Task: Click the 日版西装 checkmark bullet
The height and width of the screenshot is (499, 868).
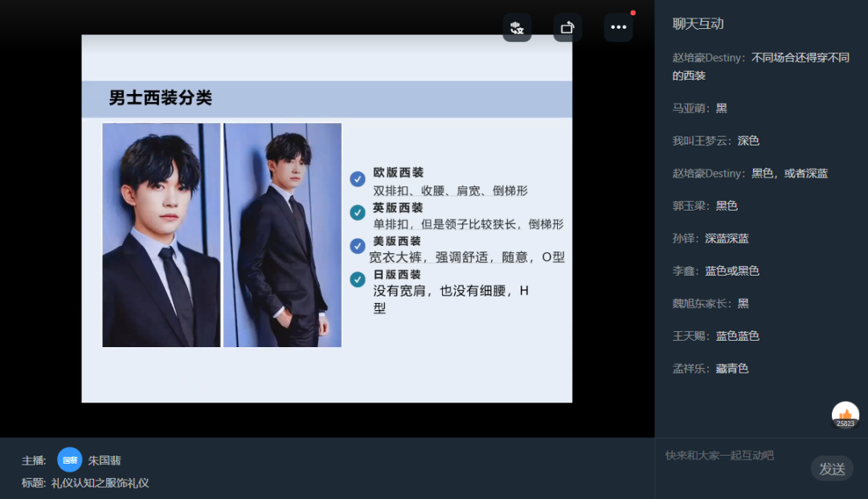Action: tap(358, 280)
